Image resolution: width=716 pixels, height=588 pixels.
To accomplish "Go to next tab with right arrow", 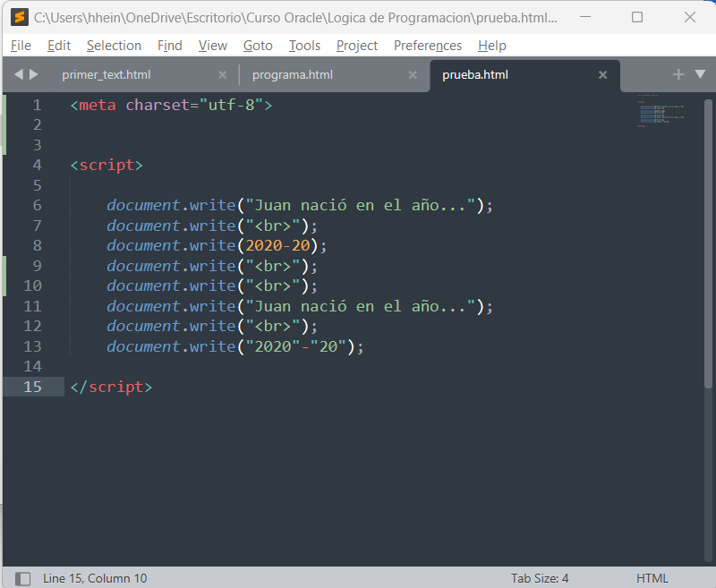I will pos(34,74).
